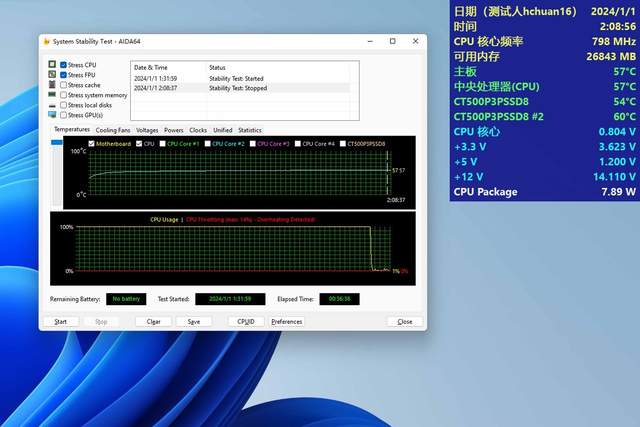Screen dimensions: 640x427
Task: Select the Stability Test: Started log row
Action: [242, 78]
